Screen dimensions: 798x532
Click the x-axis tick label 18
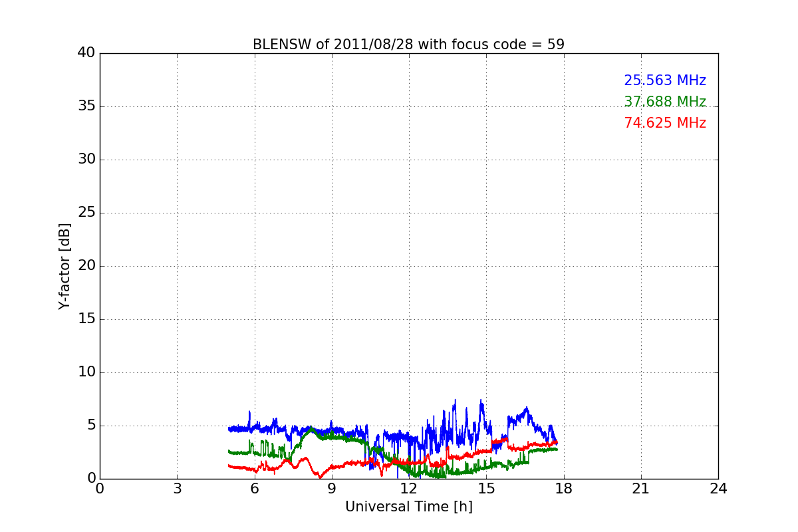[x=564, y=489]
